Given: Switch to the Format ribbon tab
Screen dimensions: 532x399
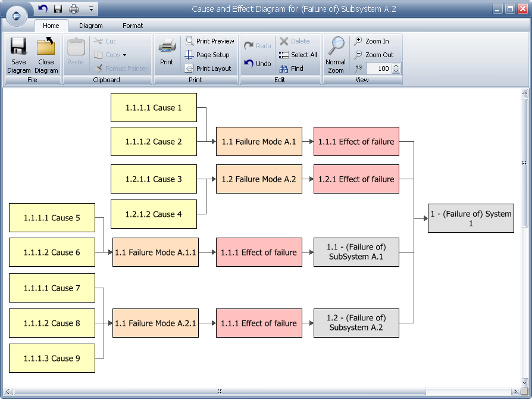Looking at the screenshot, I should pos(133,26).
